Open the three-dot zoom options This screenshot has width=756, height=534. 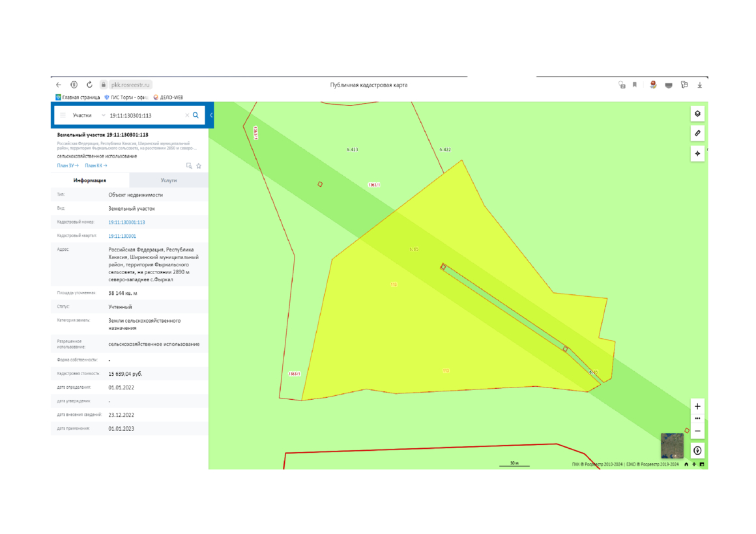tap(697, 418)
